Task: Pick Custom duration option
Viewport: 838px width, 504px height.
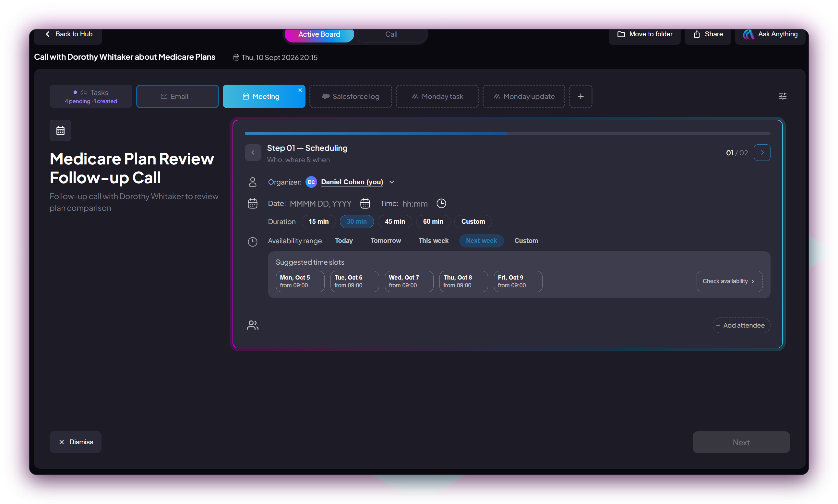Action: coord(473,222)
